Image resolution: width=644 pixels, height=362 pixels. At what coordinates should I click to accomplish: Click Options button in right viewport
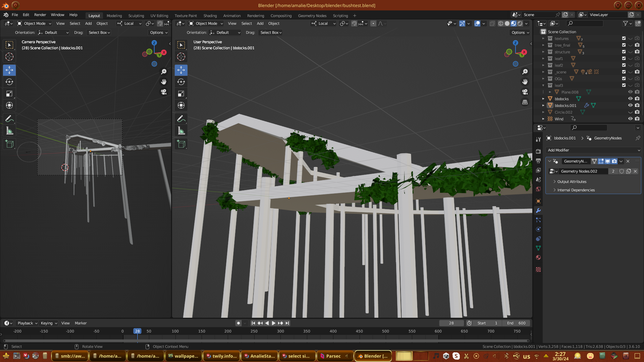[x=520, y=33]
